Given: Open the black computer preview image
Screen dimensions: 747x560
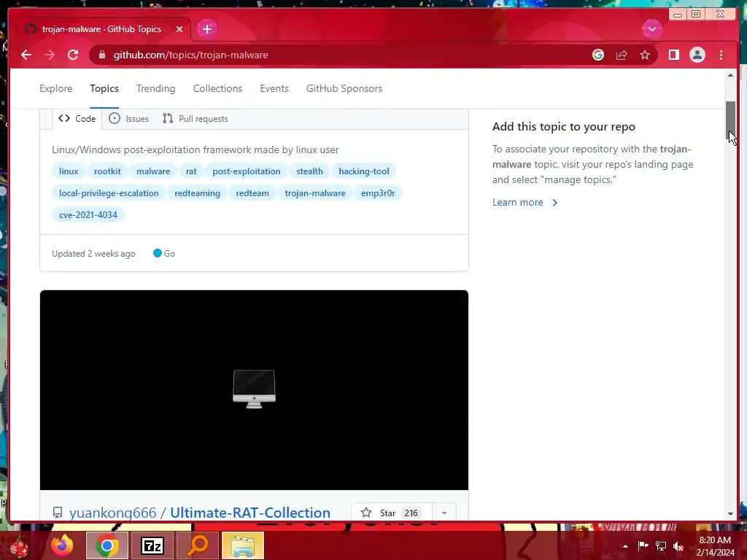Looking at the screenshot, I should point(254,390).
